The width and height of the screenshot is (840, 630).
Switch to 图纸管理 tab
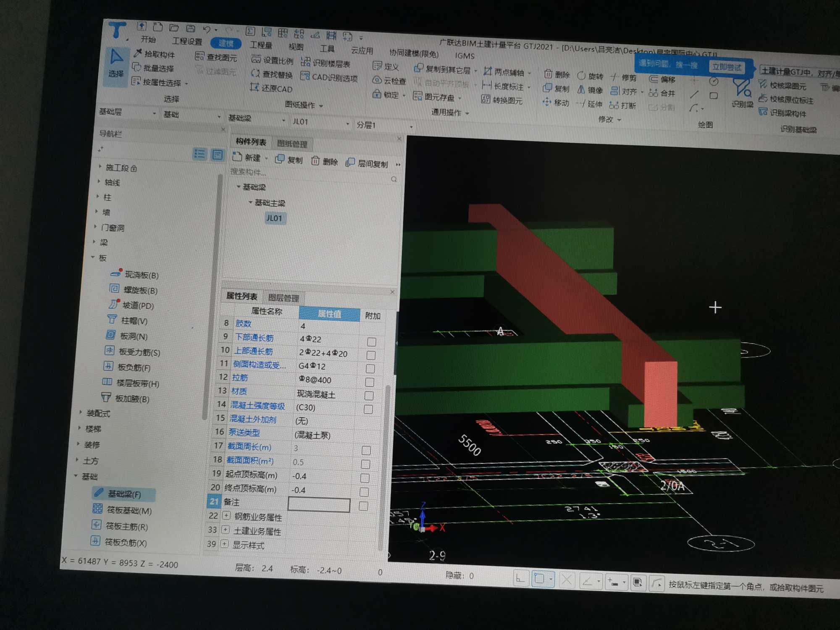click(x=292, y=144)
